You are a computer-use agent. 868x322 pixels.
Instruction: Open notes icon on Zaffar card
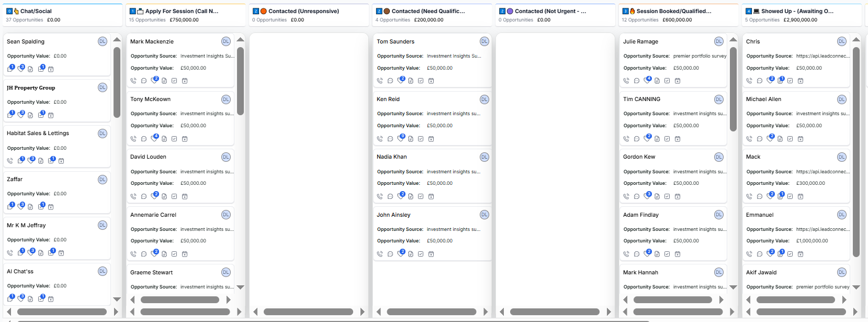tap(30, 207)
